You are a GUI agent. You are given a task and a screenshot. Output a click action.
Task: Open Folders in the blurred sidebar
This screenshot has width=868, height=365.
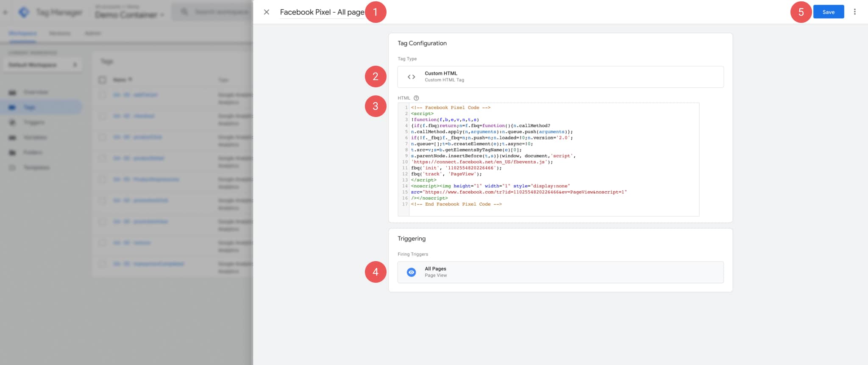33,153
